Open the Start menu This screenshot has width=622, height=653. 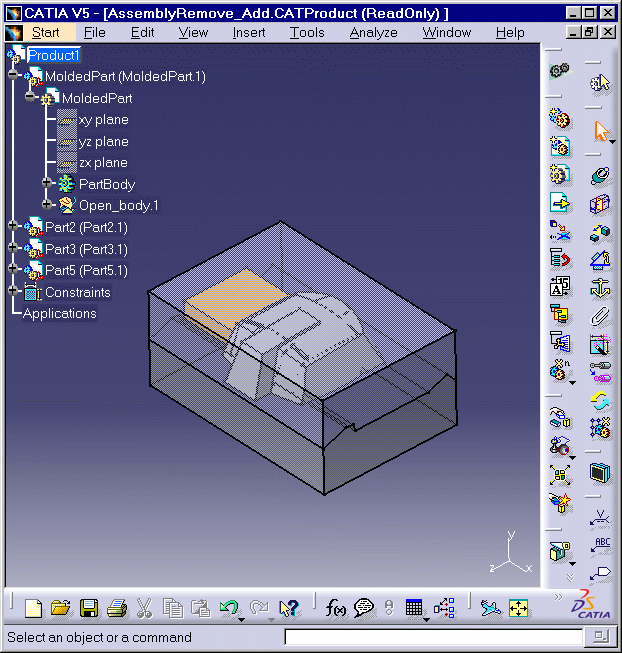45,32
